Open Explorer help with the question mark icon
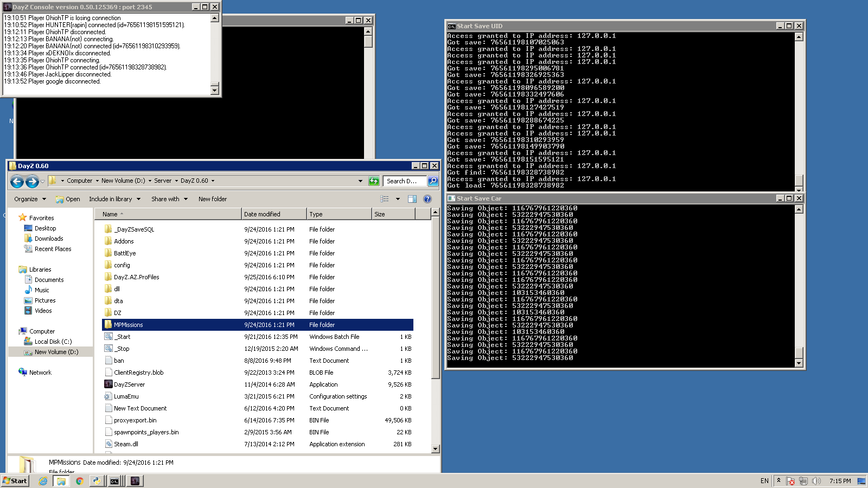This screenshot has height=488, width=868. pos(427,199)
